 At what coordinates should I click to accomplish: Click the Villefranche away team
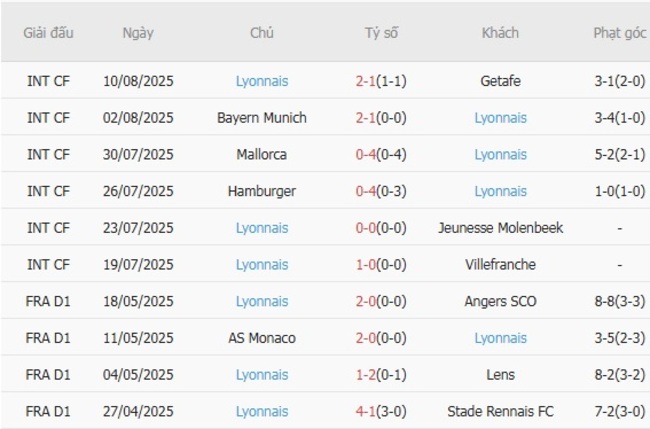pos(500,265)
